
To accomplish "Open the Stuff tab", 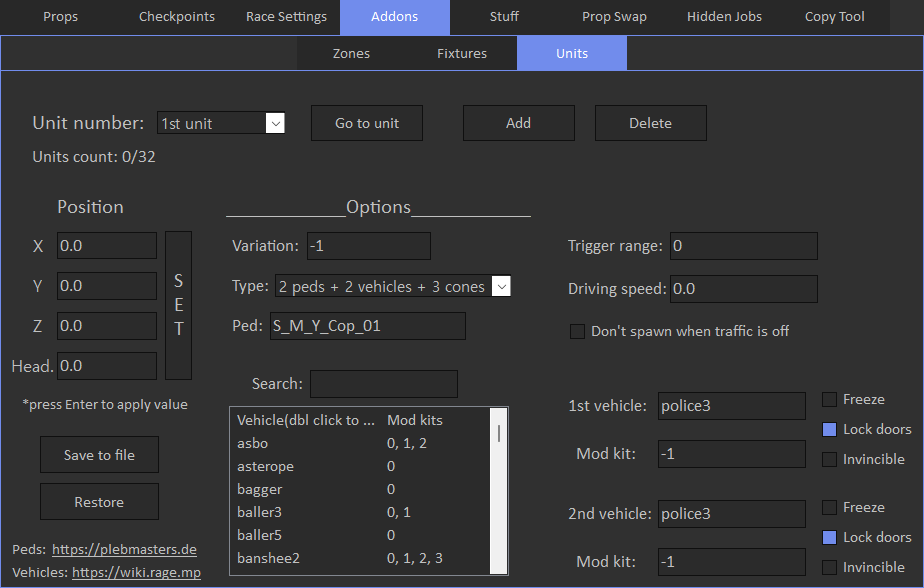I will tap(504, 17).
